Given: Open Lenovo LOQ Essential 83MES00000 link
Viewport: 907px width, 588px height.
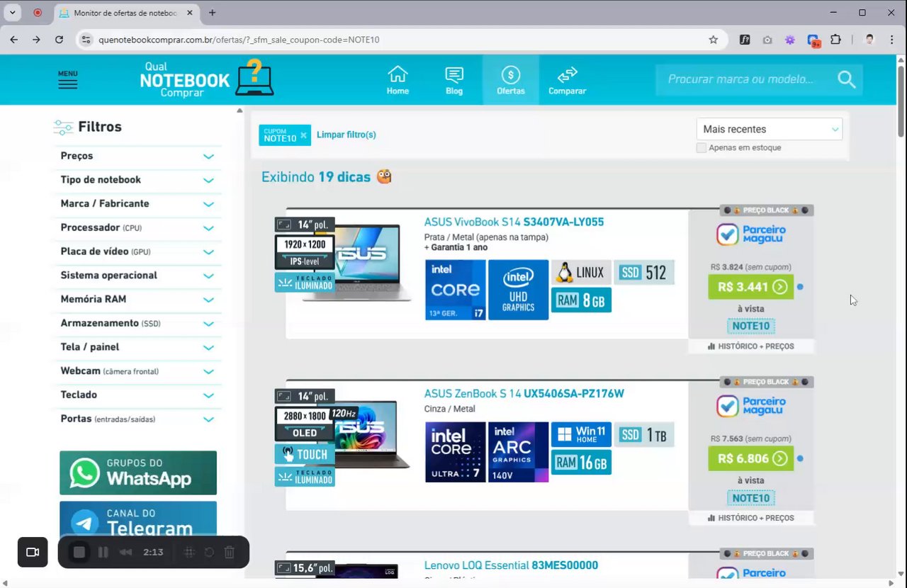Looking at the screenshot, I should (511, 565).
